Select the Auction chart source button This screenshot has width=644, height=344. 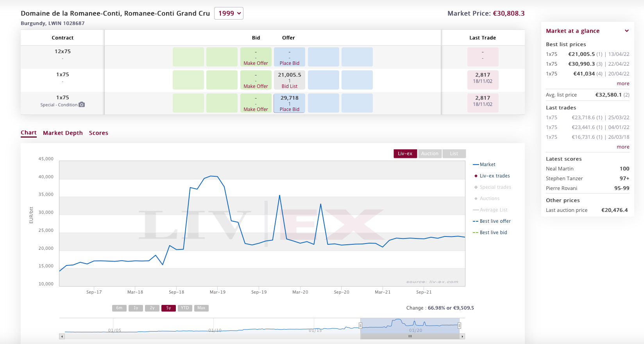click(430, 154)
